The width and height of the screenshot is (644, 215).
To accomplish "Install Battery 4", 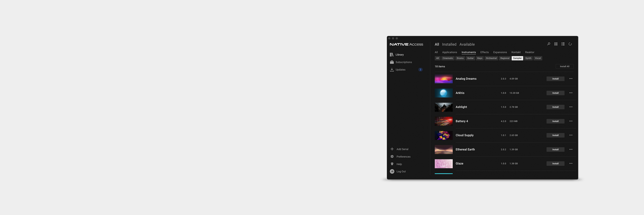I will coord(555,121).
